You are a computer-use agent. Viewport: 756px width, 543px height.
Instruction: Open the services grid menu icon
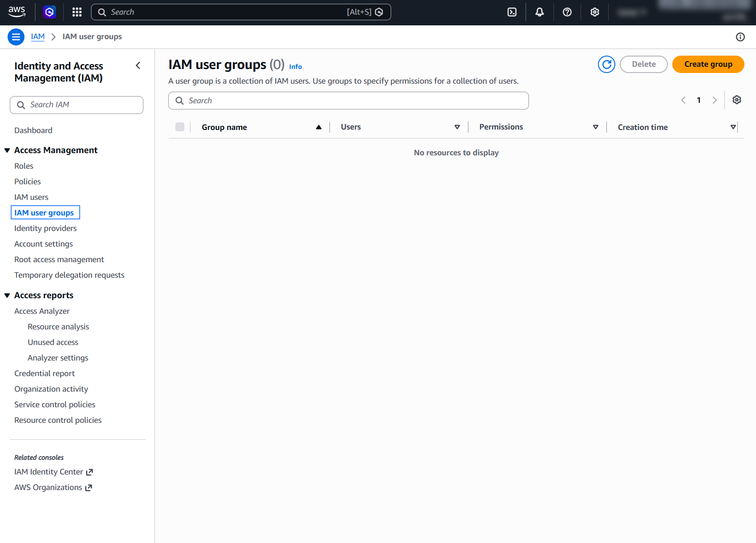[77, 12]
